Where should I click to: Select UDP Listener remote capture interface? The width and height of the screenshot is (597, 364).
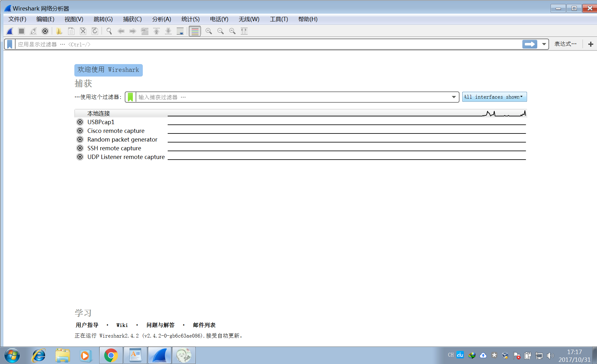[x=300, y=157]
